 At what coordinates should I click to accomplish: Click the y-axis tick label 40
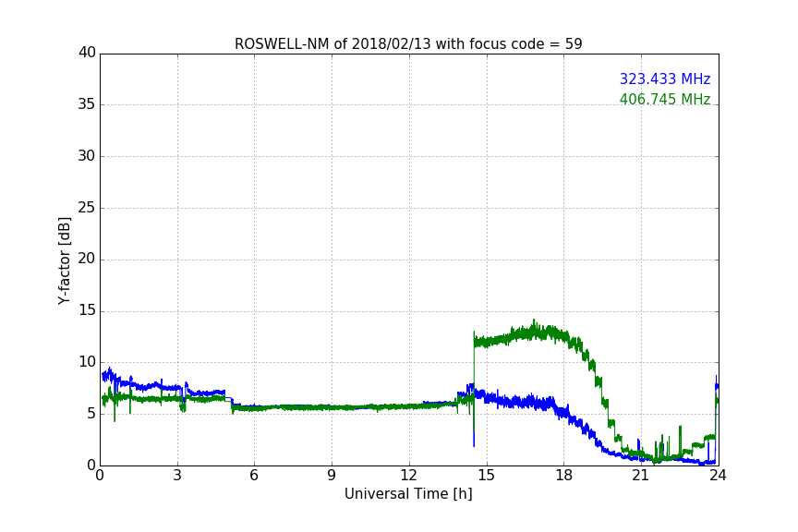(87, 53)
